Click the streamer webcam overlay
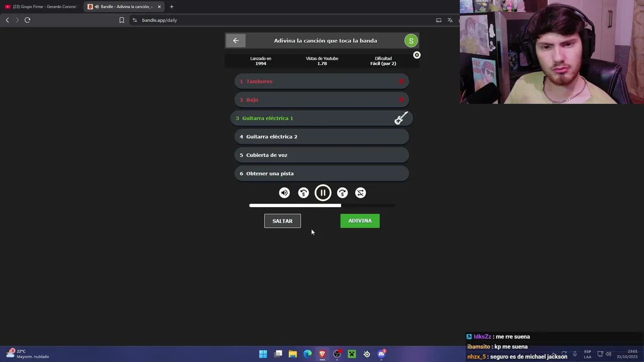 [x=551, y=52]
